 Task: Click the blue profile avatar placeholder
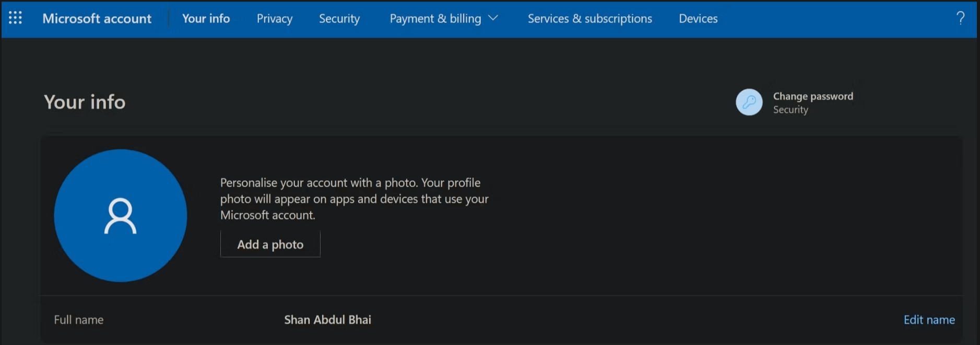121,215
